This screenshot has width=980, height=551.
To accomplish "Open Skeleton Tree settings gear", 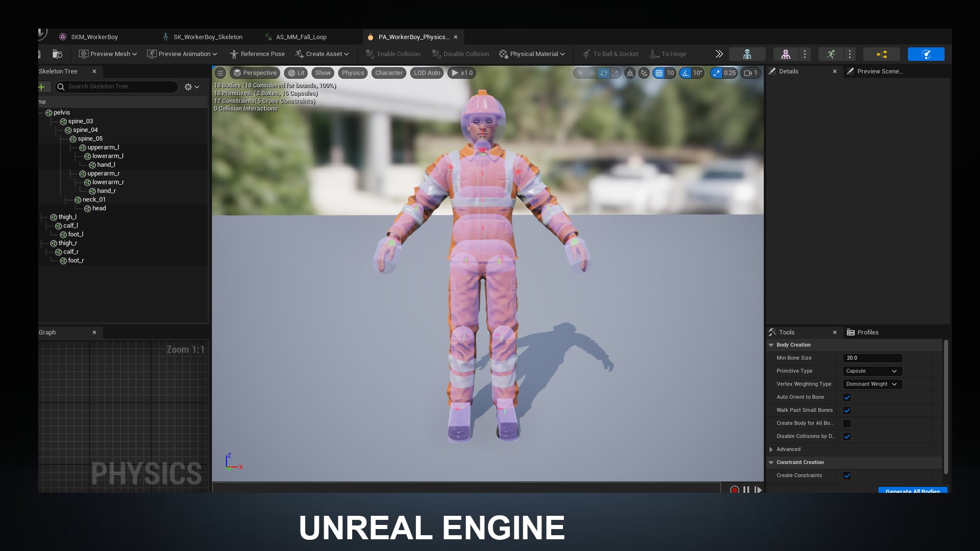I will (191, 87).
